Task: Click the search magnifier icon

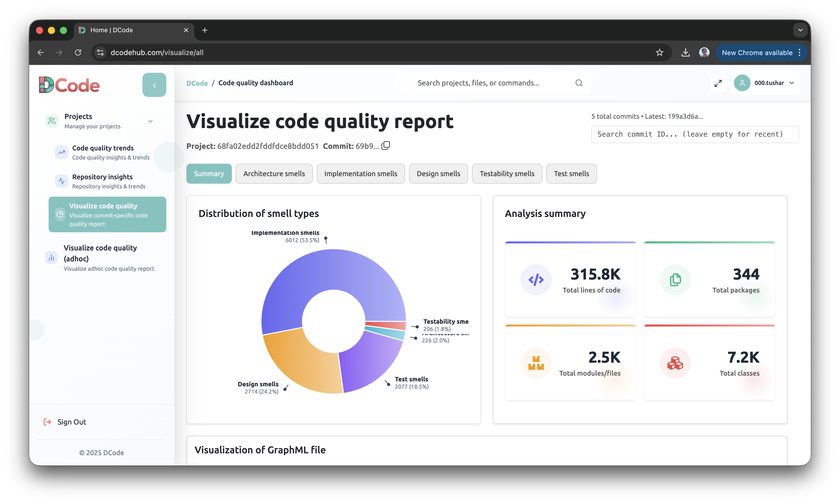Action: (x=579, y=83)
